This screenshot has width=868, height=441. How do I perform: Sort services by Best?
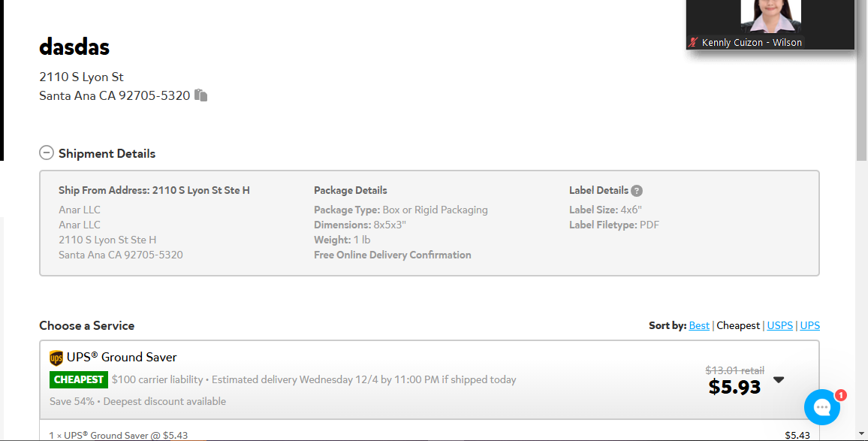point(698,325)
